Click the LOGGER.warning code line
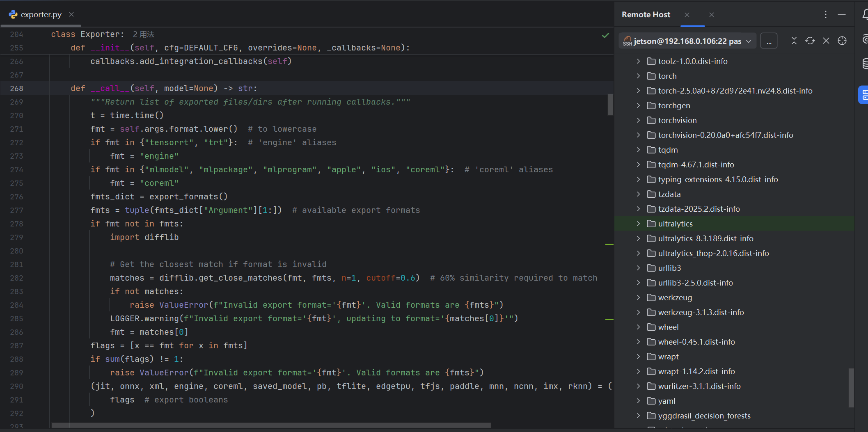868x432 pixels. pos(314,318)
